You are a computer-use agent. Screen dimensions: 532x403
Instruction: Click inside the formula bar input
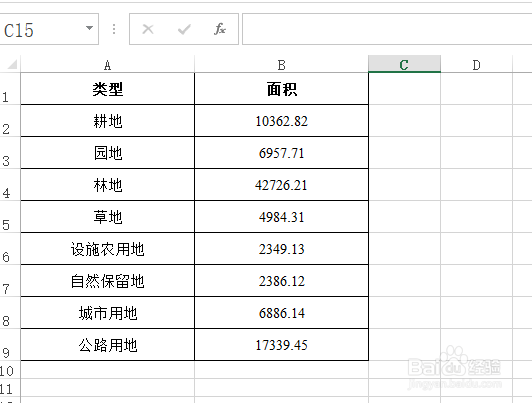[x=387, y=29]
